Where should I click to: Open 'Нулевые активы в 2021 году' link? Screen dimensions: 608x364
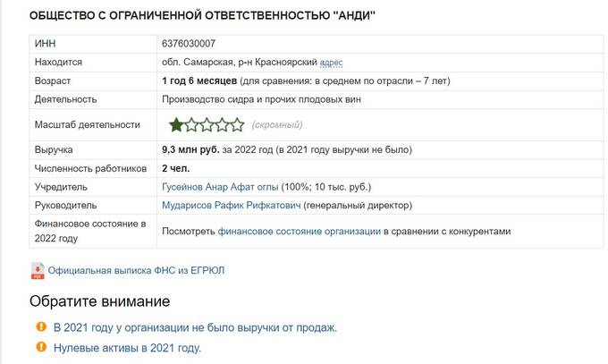pos(127,349)
